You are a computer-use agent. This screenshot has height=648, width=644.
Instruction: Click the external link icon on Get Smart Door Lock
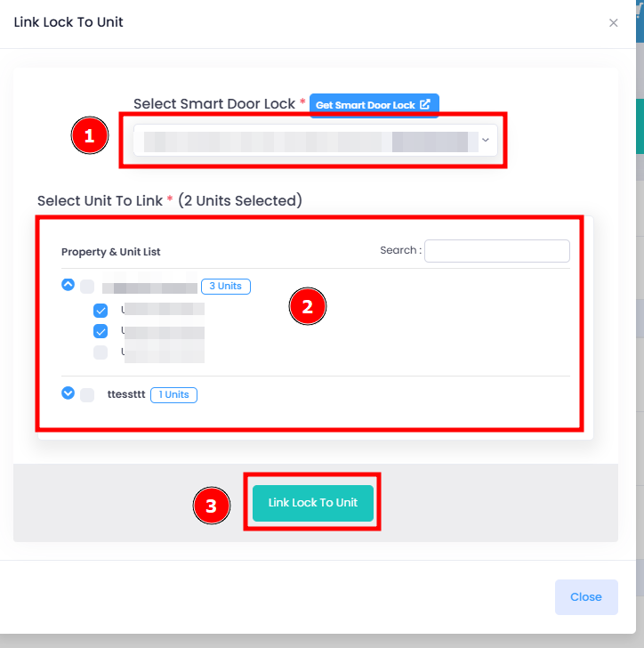(425, 104)
